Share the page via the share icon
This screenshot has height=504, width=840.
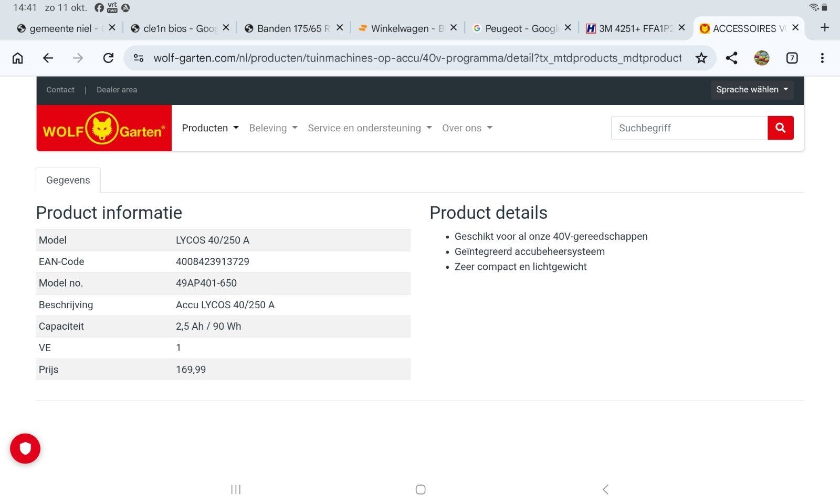(x=731, y=58)
